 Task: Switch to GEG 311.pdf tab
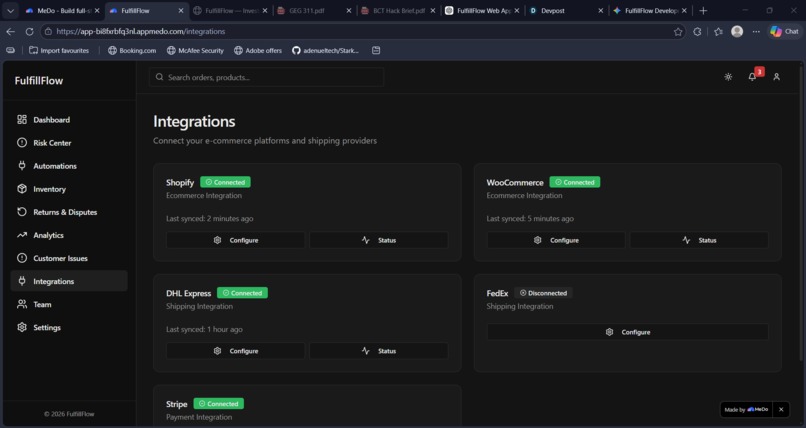(x=314, y=10)
